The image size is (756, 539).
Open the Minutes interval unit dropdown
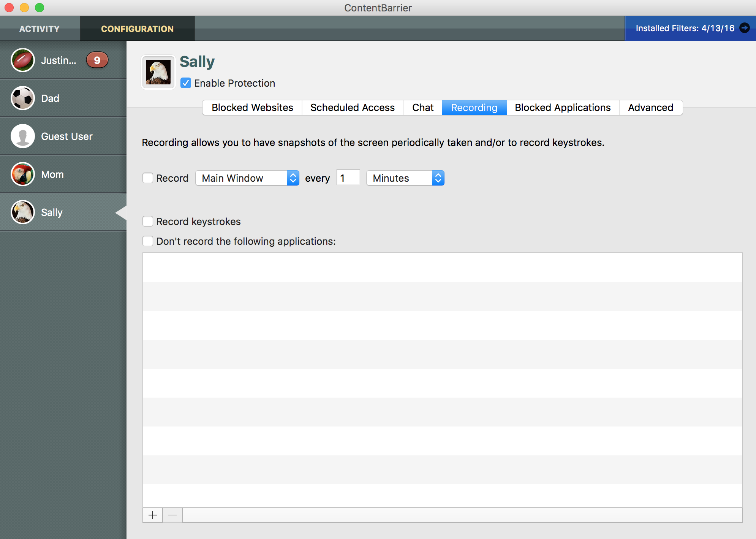click(405, 178)
